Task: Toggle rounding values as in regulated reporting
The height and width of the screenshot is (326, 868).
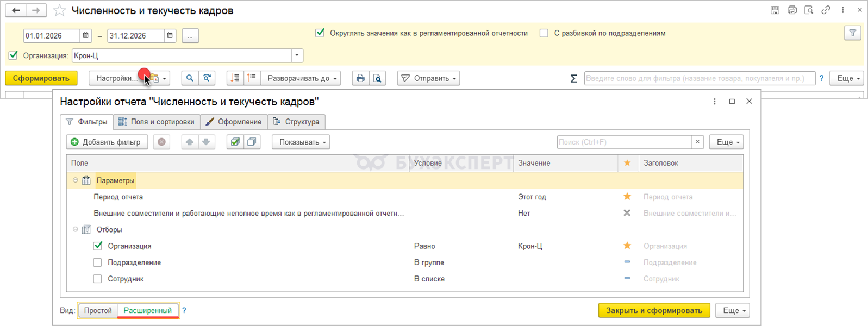Action: [320, 33]
